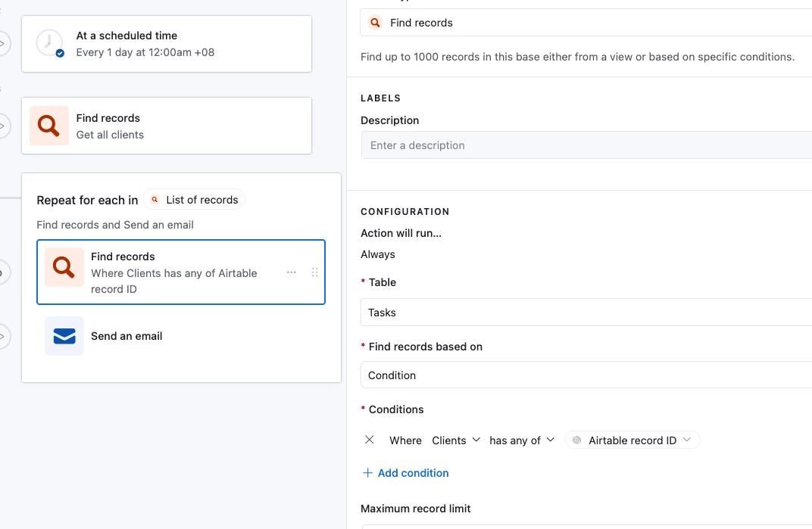
Task: Click the List of records token
Action: click(195, 200)
